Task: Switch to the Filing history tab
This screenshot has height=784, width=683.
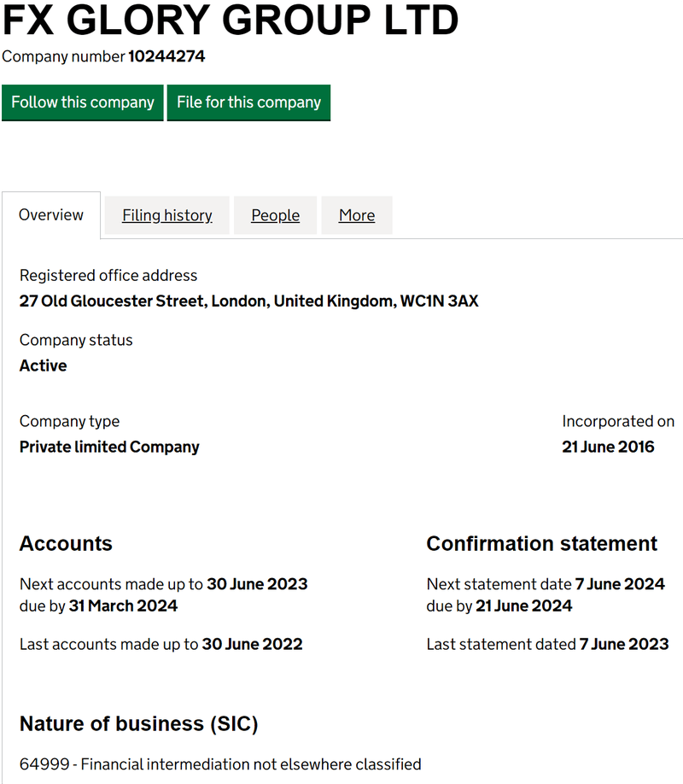Action: coord(166,214)
